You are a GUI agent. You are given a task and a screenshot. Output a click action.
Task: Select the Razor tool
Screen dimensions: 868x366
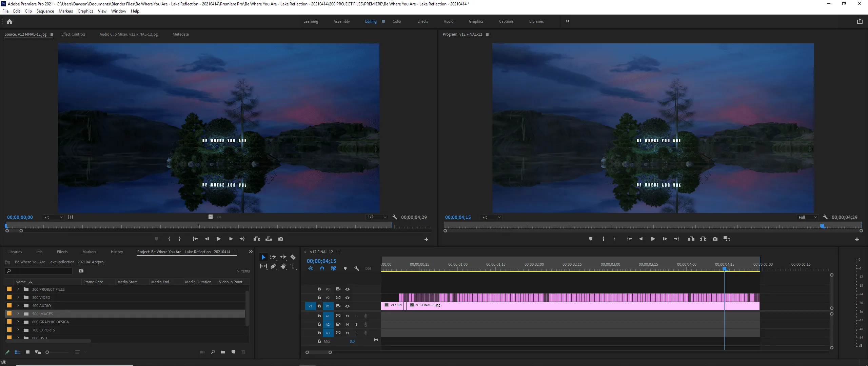coord(293,257)
